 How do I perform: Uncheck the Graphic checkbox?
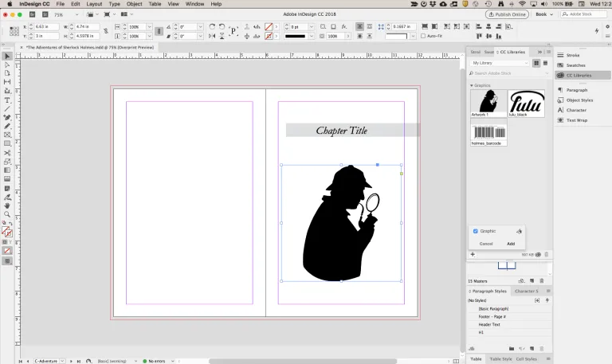(x=476, y=231)
